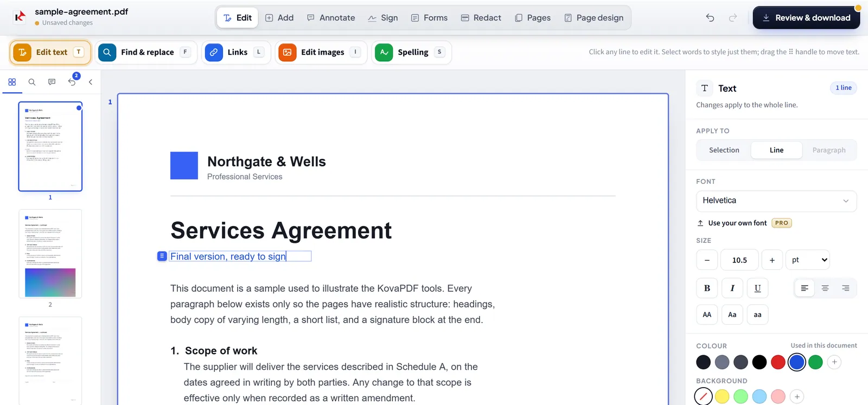Convert text to lowercase aa
Image resolution: width=868 pixels, height=405 pixels.
(x=758, y=314)
